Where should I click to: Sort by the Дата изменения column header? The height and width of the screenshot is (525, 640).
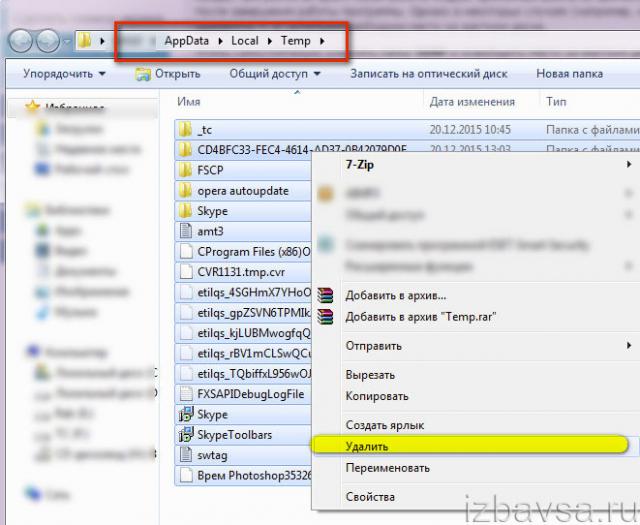tap(470, 101)
